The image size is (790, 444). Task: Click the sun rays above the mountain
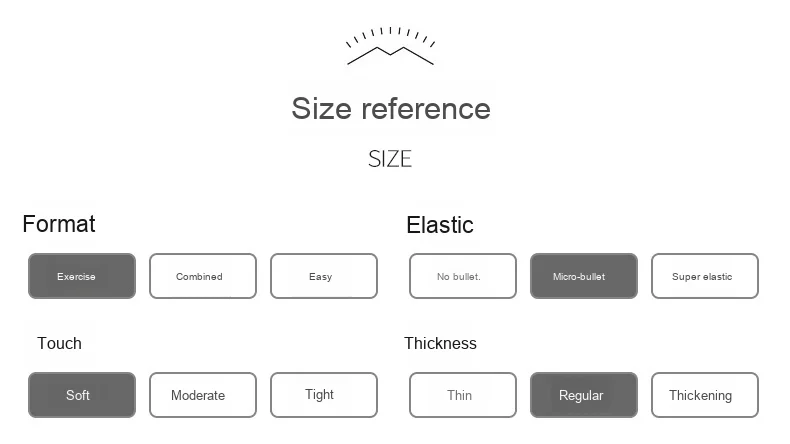[390, 34]
